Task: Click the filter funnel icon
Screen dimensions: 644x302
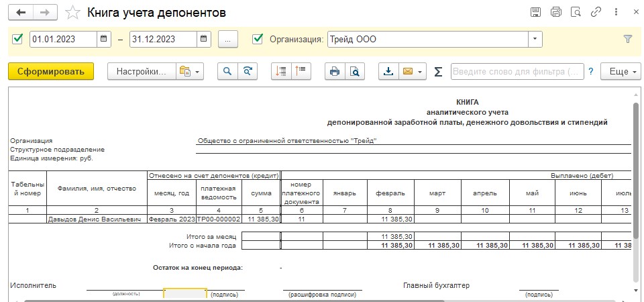Action: 628,39
